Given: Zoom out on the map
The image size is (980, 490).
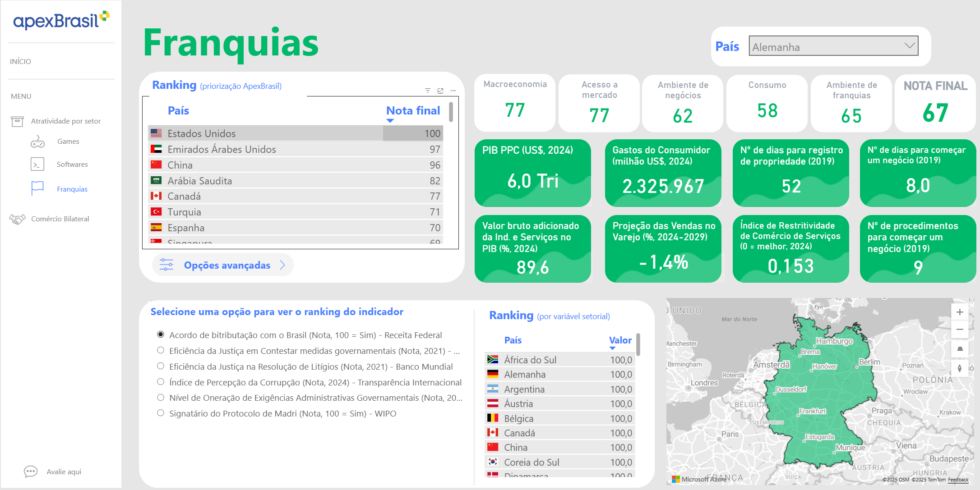Looking at the screenshot, I should point(959,330).
